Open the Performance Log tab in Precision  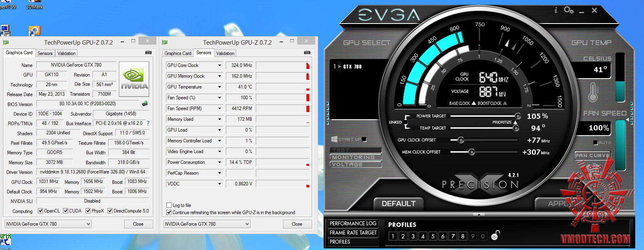(x=353, y=224)
